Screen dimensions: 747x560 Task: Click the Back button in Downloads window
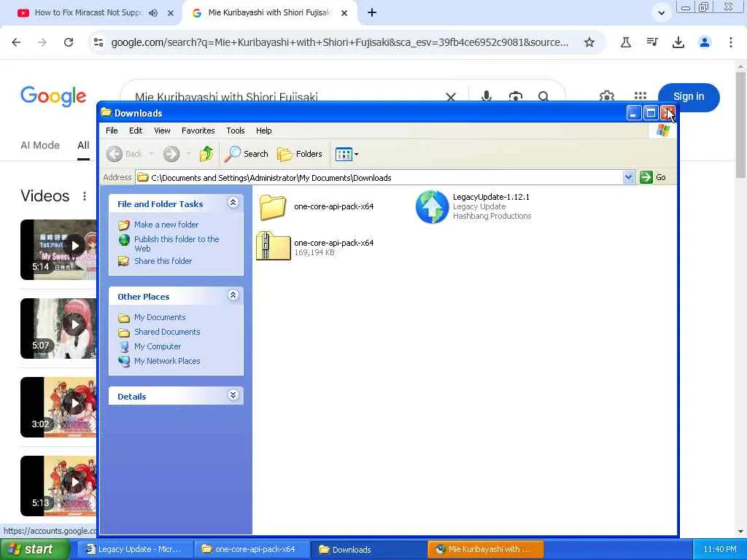click(x=124, y=154)
